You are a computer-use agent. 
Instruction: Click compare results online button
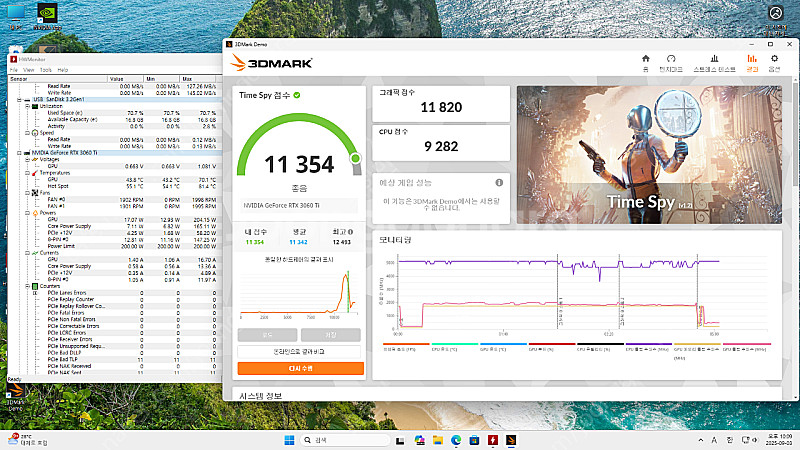(299, 352)
